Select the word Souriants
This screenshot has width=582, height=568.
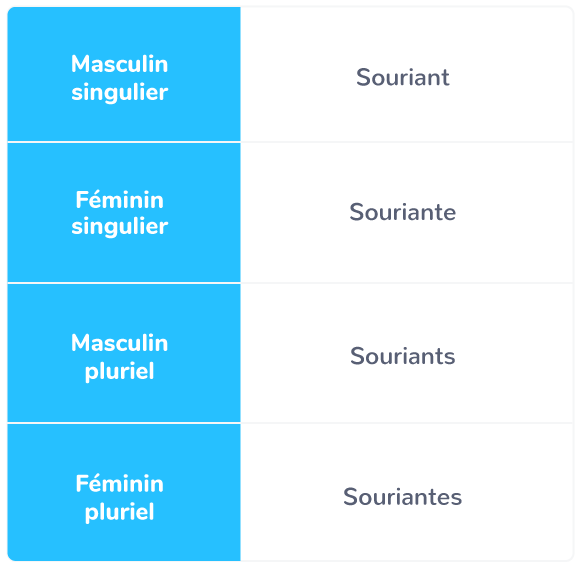[403, 356]
